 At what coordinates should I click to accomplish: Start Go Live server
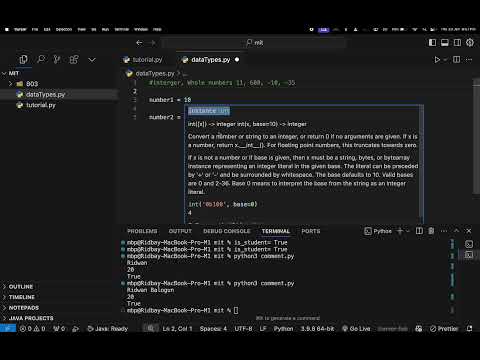pyautogui.click(x=356, y=329)
